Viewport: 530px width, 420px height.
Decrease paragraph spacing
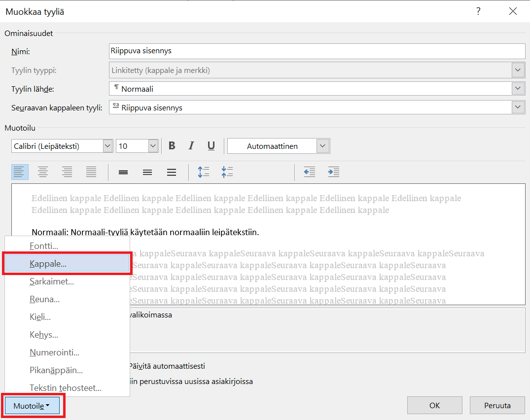[x=227, y=172]
